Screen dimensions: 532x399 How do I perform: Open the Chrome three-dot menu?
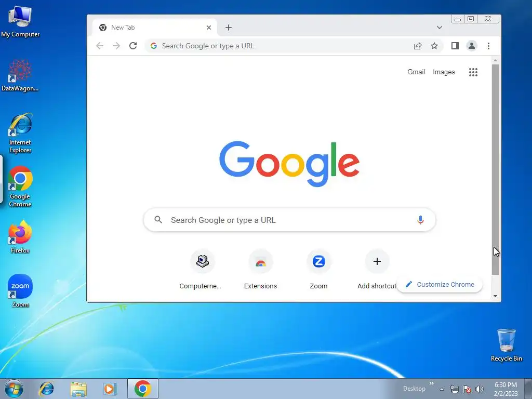[488, 46]
